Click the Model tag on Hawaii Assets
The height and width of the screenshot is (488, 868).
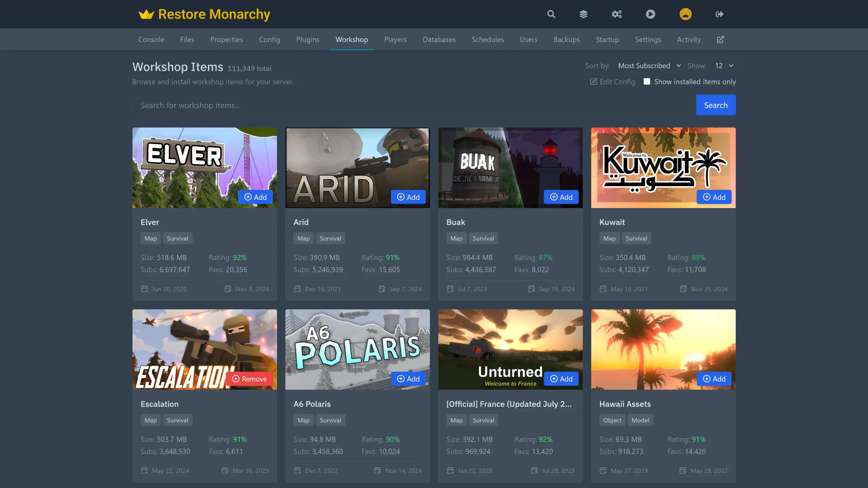(640, 420)
